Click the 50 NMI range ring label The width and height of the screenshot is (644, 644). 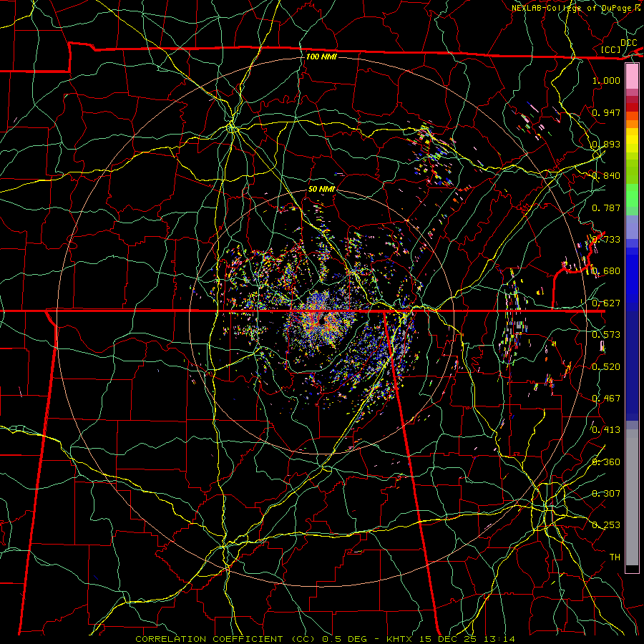click(321, 189)
